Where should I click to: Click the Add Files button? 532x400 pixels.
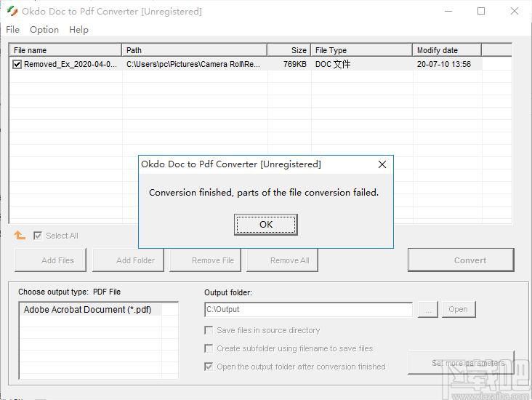[51, 260]
